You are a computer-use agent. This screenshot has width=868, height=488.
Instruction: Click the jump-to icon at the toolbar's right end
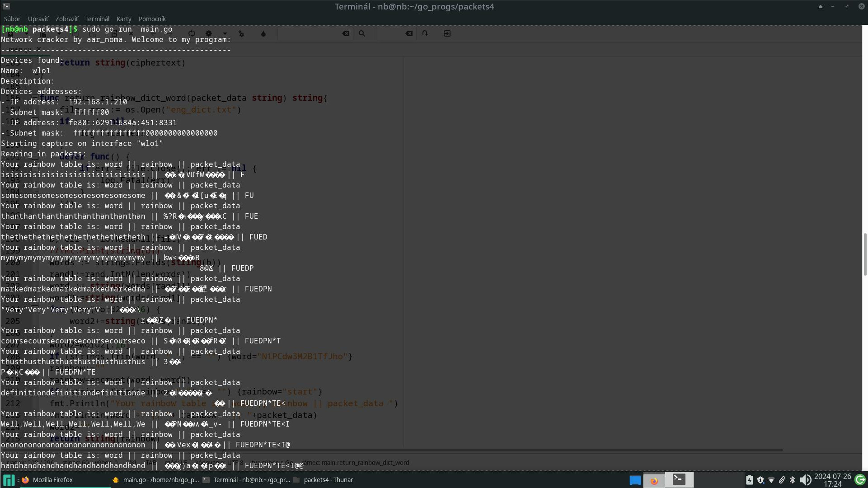click(x=447, y=33)
